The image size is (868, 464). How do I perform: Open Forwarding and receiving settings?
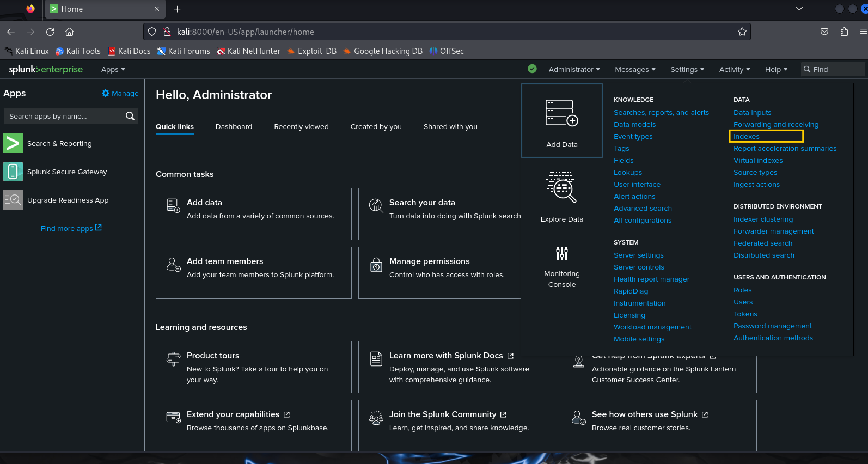775,124
